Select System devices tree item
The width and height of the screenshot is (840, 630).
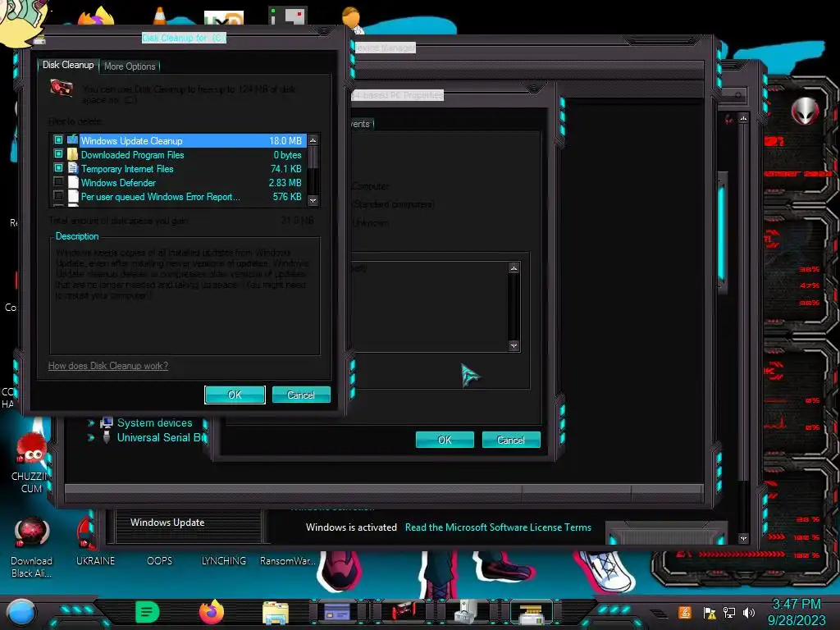point(154,423)
